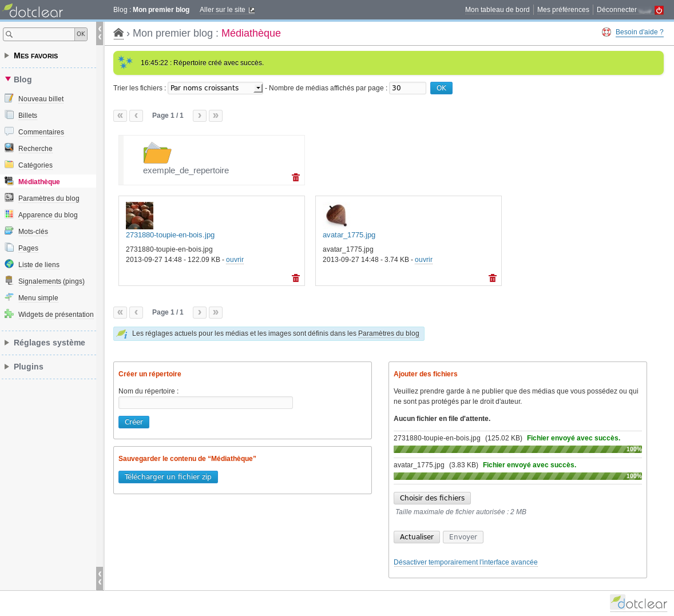Open the exemple_de_repertoire folder icon
Viewport: 674px width, 616px height.
[x=157, y=153]
